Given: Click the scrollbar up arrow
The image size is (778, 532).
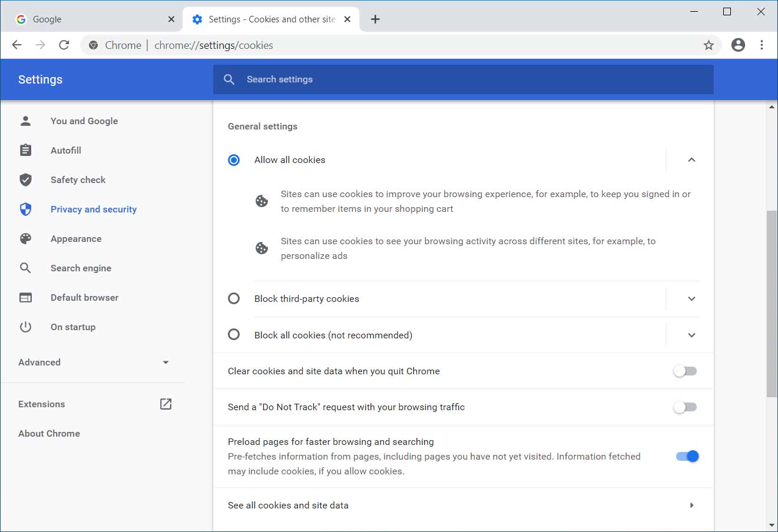Looking at the screenshot, I should click(x=772, y=107).
